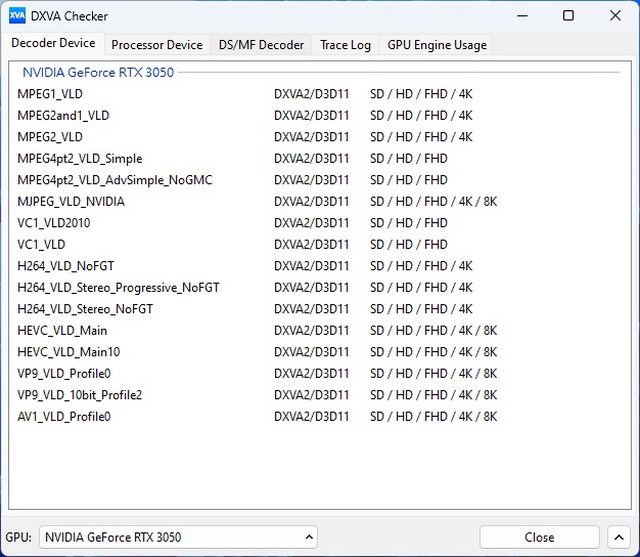640x557 pixels.
Task: Select VP9_VLD_10bit_Profile2 in the list
Action: point(80,395)
